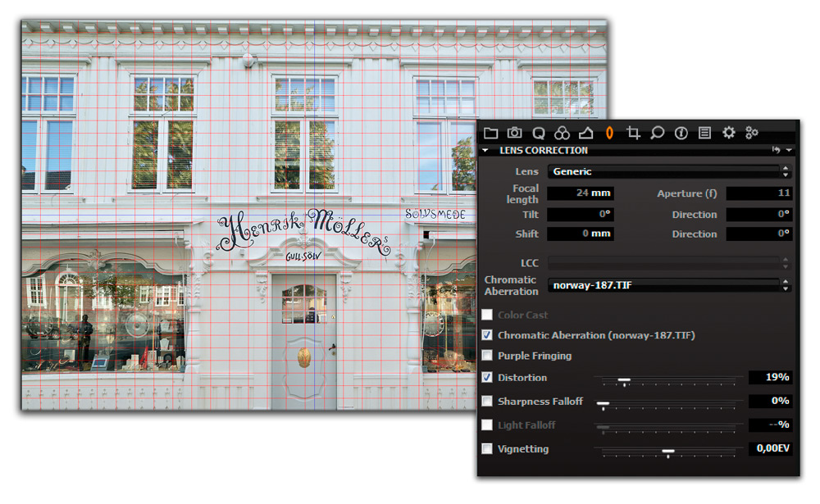The height and width of the screenshot is (504, 820).
Task: Switch to the Capture camera tool tab
Action: pyautogui.click(x=515, y=133)
